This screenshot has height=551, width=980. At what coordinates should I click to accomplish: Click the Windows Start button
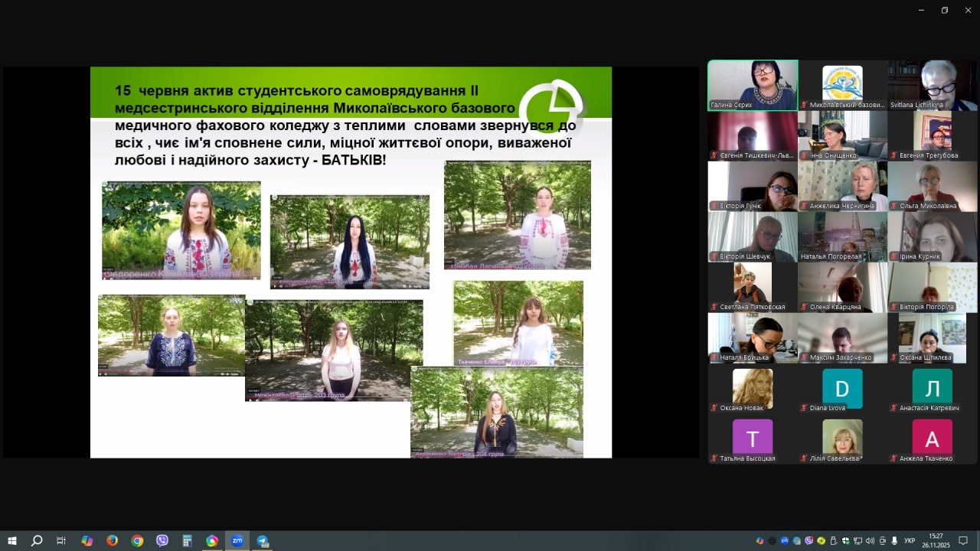tap(12, 540)
